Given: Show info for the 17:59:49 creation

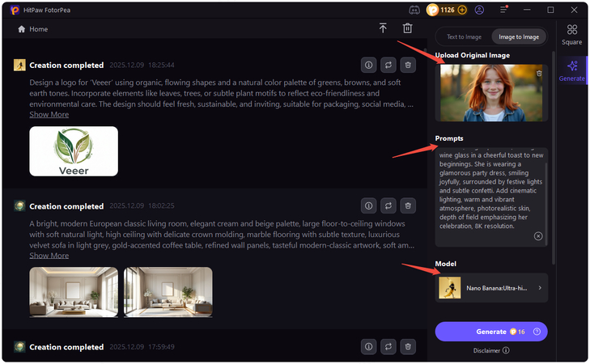Looking at the screenshot, I should (369, 347).
